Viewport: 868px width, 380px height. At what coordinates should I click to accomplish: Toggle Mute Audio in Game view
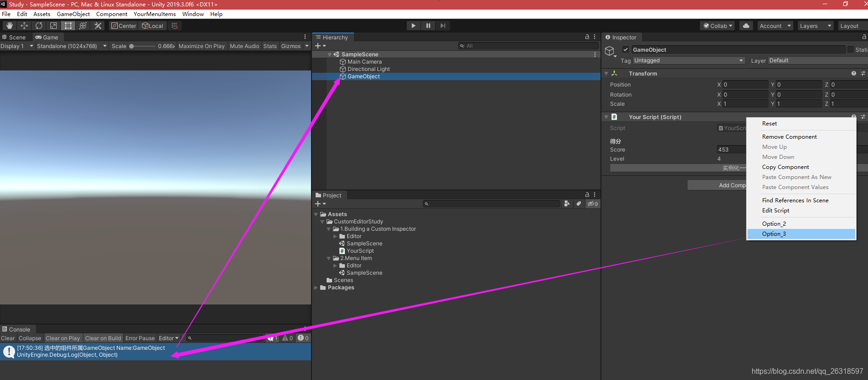pos(245,46)
